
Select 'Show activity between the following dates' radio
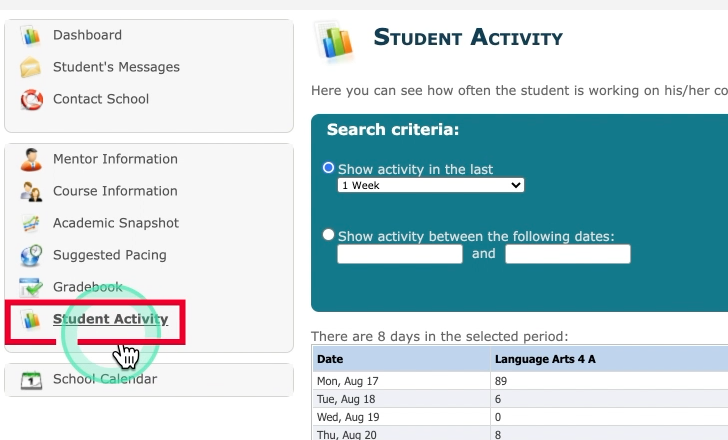pyautogui.click(x=328, y=235)
